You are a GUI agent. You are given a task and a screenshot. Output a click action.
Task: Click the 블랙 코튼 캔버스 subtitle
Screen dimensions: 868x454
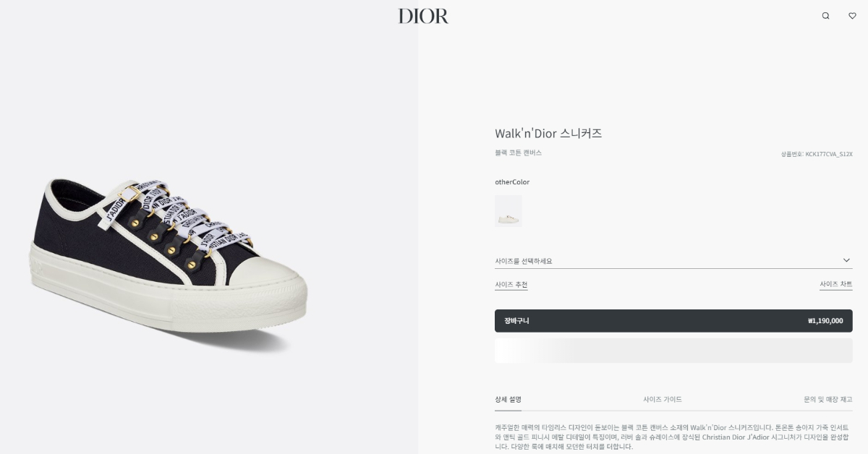coord(518,153)
